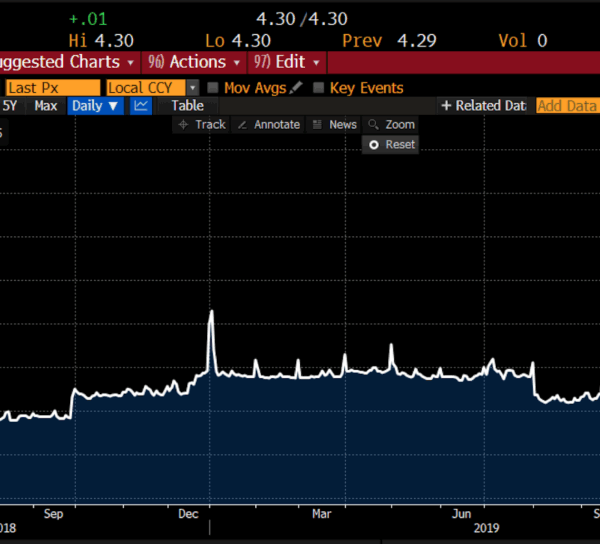This screenshot has width=600, height=544.
Task: Activate the Zoom magnifier tool
Action: click(x=391, y=125)
